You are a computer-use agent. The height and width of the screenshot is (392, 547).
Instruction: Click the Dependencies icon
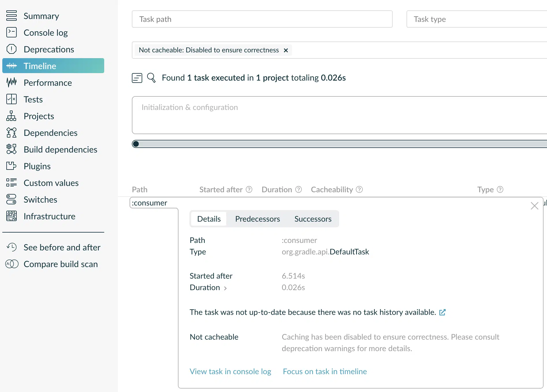point(12,133)
